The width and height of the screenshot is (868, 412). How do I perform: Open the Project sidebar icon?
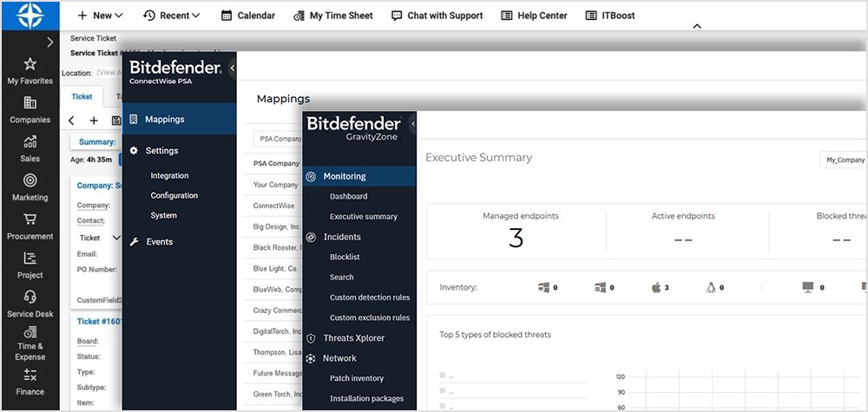(x=30, y=258)
